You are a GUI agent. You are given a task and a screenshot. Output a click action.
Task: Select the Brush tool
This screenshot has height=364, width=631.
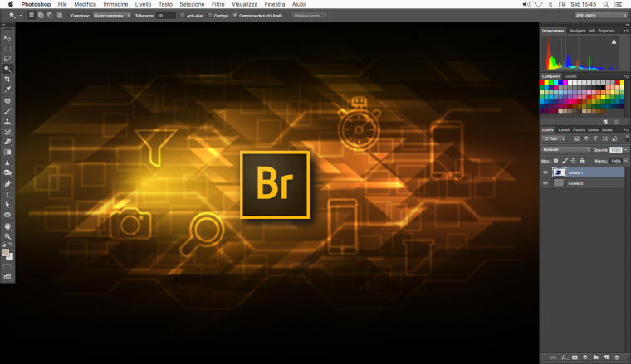point(7,111)
